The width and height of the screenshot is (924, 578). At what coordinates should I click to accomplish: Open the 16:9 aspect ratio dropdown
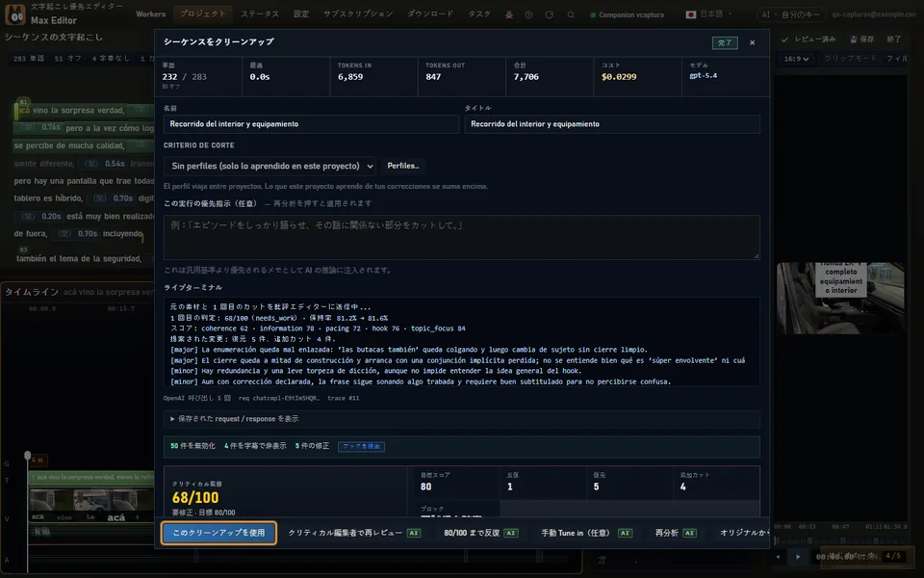[796, 59]
